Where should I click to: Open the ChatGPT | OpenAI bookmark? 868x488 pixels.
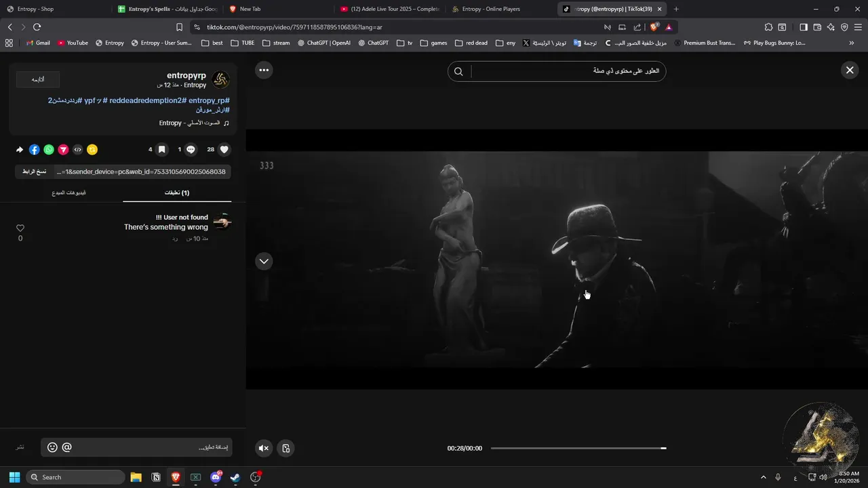point(324,43)
